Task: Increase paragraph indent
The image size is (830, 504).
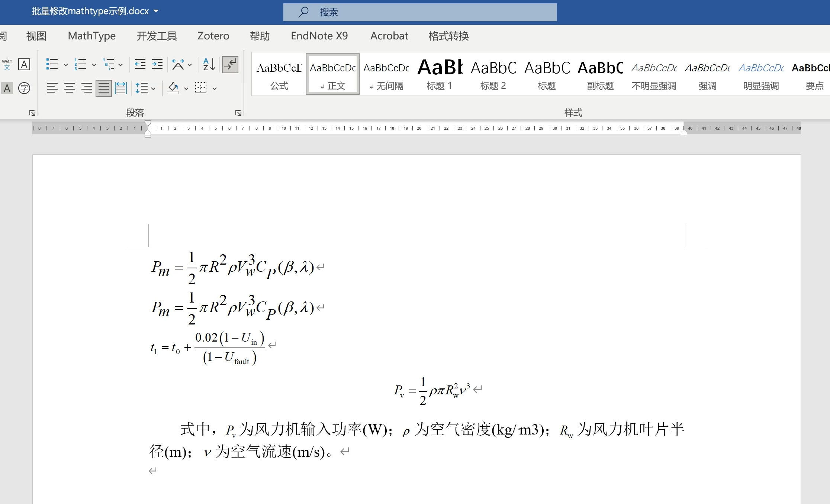Action: (157, 64)
